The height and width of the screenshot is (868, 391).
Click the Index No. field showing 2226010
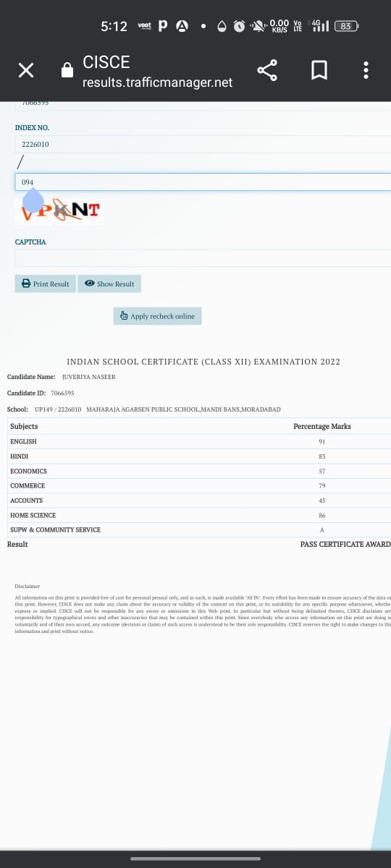tap(203, 144)
